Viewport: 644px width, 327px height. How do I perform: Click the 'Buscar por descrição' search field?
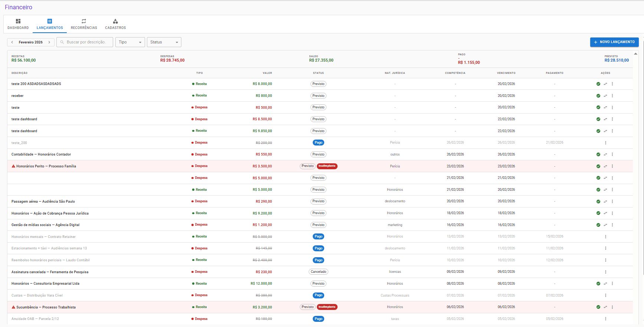coord(85,42)
